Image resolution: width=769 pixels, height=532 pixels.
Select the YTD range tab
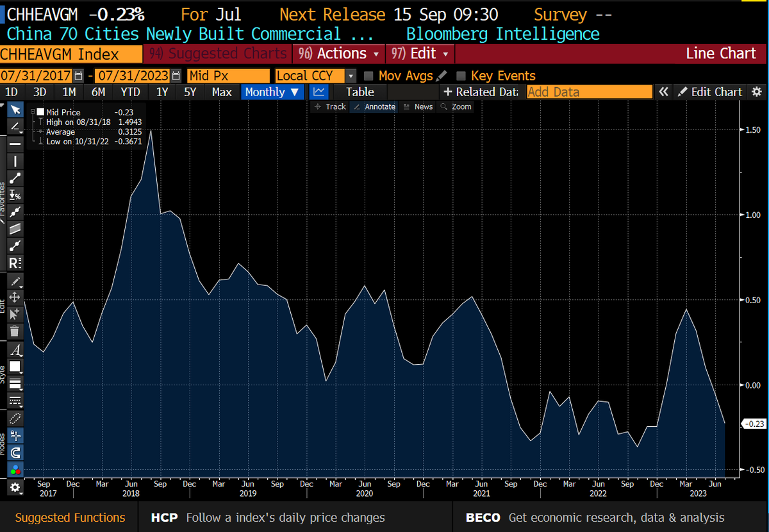click(130, 92)
